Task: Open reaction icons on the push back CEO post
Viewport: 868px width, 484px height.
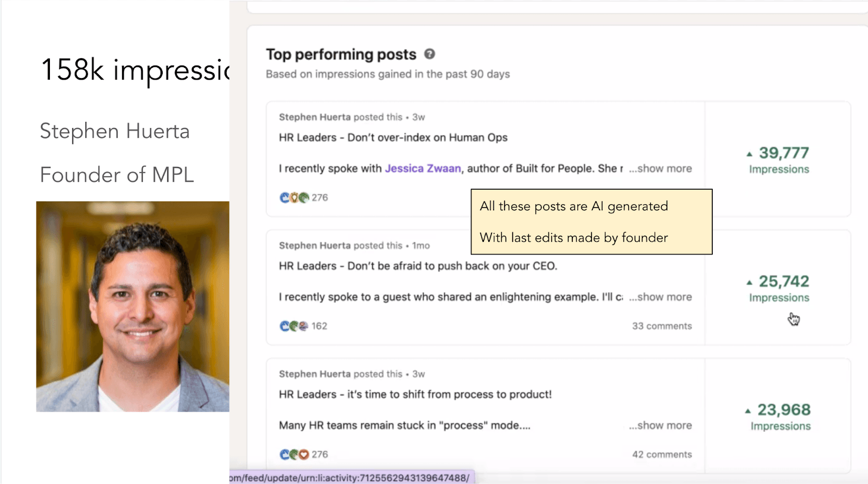Action: coord(294,326)
